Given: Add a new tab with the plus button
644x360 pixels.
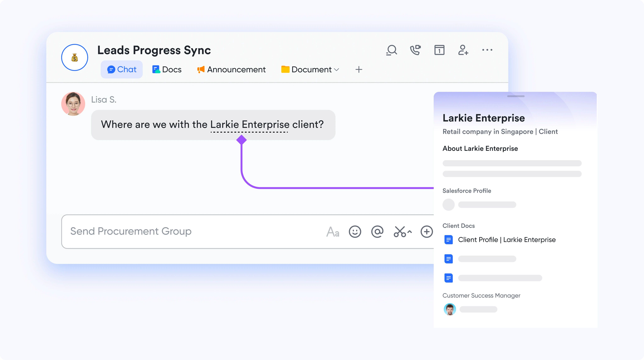Looking at the screenshot, I should [x=359, y=69].
